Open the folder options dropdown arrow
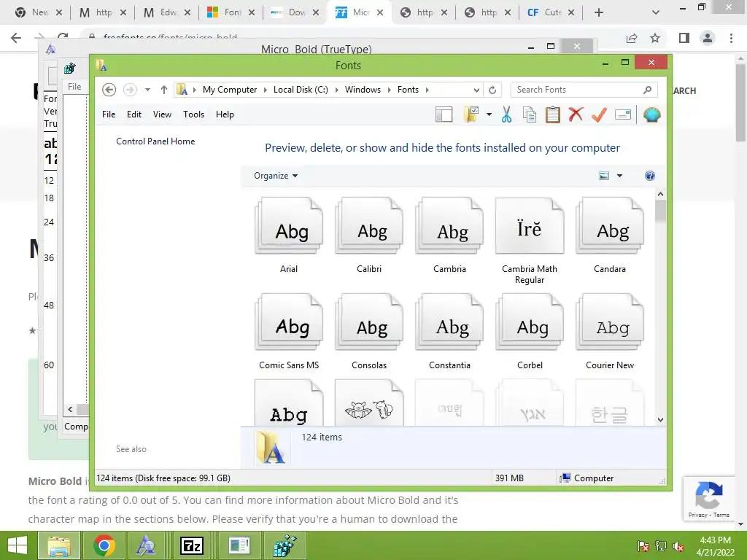This screenshot has width=747, height=560. click(489, 114)
